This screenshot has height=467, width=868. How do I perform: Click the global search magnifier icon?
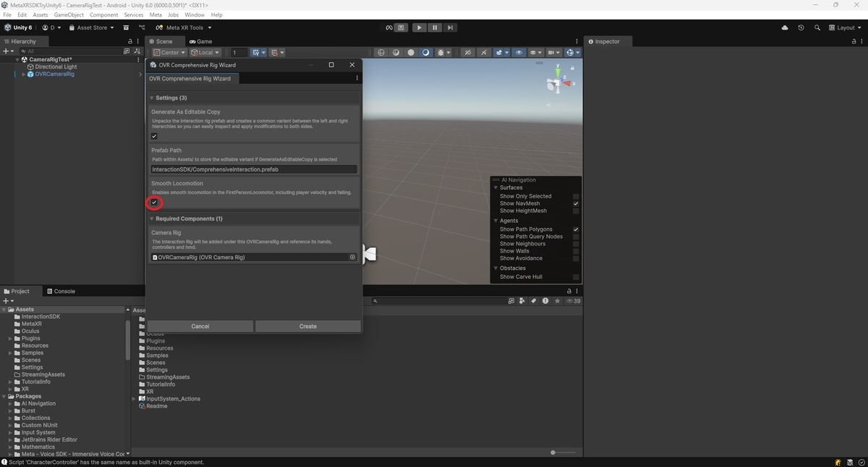pos(817,28)
